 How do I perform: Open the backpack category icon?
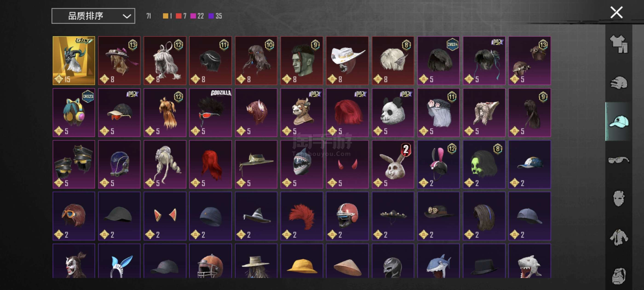click(x=619, y=276)
